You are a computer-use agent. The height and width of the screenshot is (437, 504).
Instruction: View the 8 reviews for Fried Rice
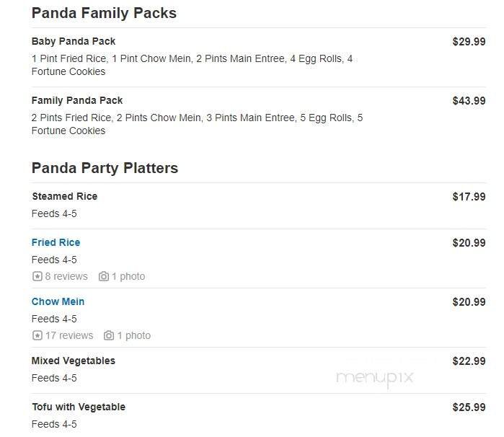tap(66, 276)
